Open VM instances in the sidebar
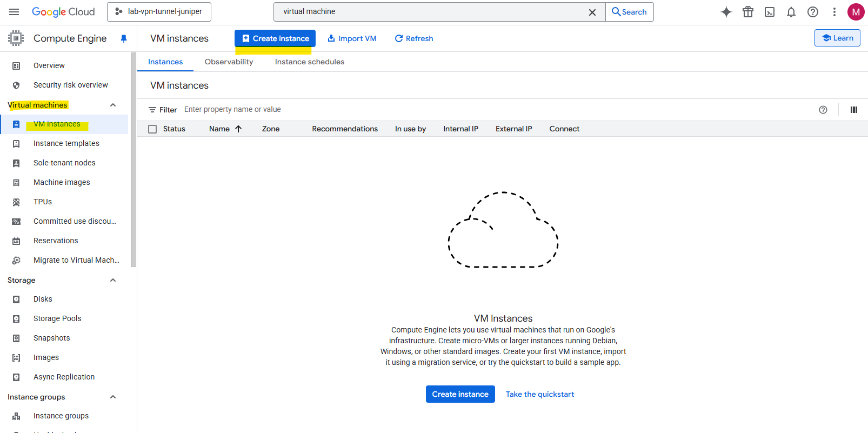The image size is (868, 433). tap(64, 124)
